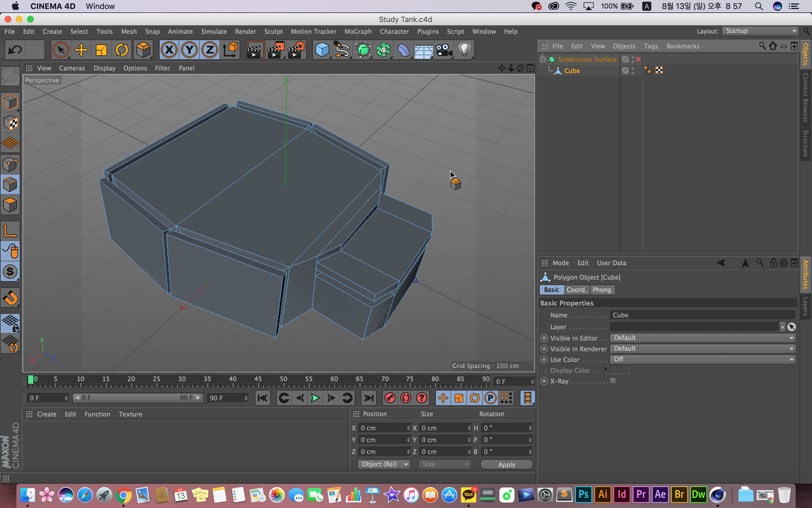Screen dimensions: 812x508
Task: Toggle Autokeying record button
Action: 406,398
